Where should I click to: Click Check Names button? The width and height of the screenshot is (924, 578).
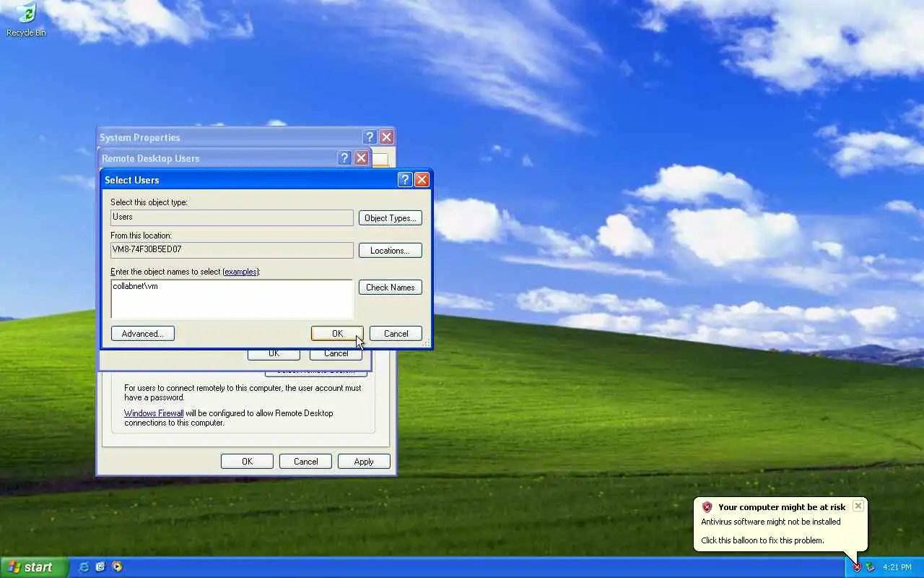pyautogui.click(x=390, y=287)
